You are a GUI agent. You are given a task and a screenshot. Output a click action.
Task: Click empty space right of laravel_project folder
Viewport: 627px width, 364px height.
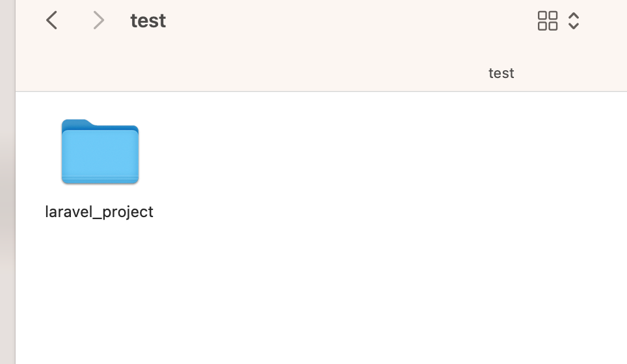(360, 160)
